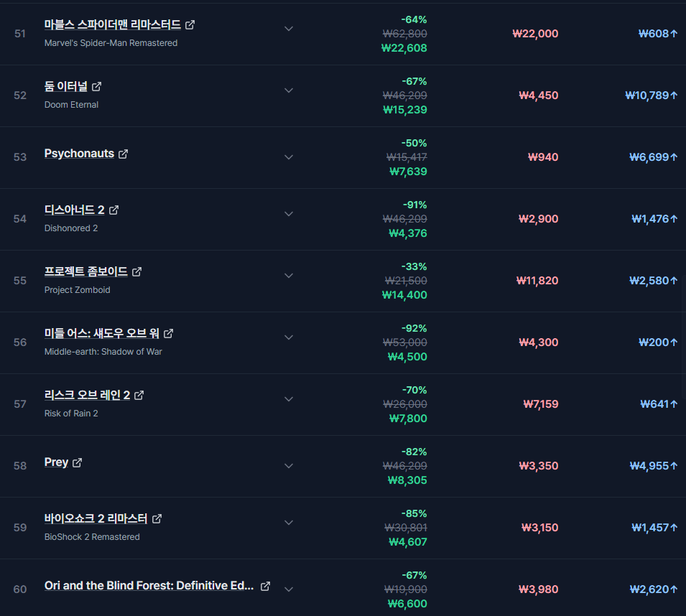Open BioShock 2 Remastered external link icon
The width and height of the screenshot is (686, 616).
pyautogui.click(x=157, y=518)
